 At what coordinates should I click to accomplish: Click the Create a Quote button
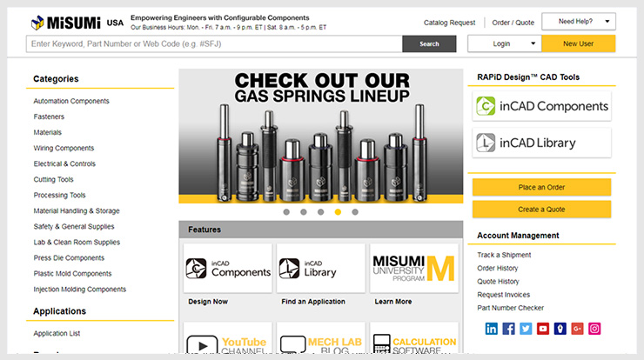[541, 210]
